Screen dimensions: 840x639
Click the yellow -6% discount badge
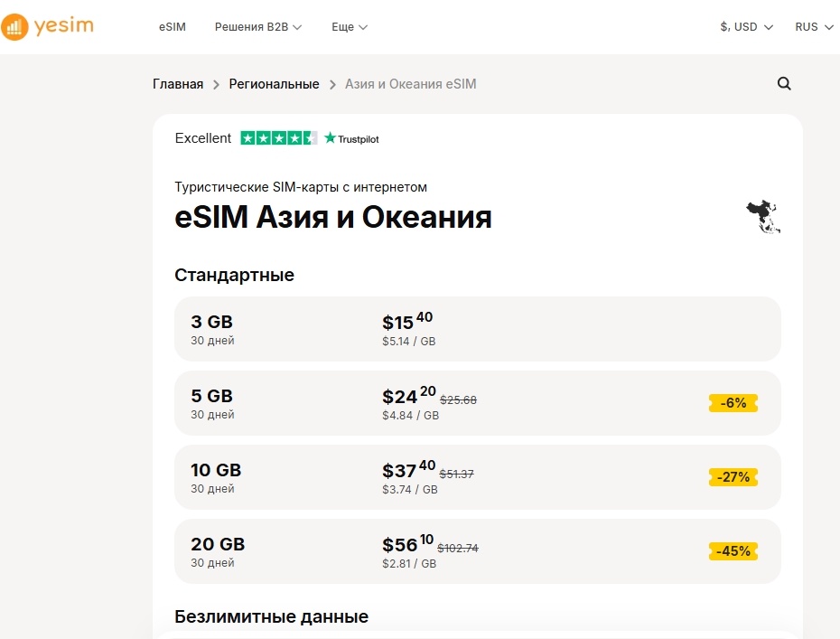(x=733, y=403)
